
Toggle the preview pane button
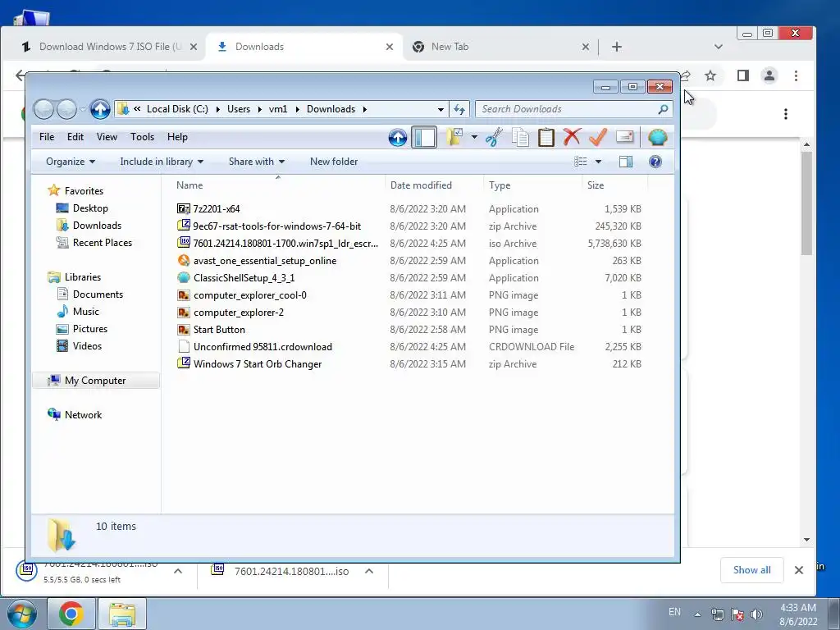[625, 162]
